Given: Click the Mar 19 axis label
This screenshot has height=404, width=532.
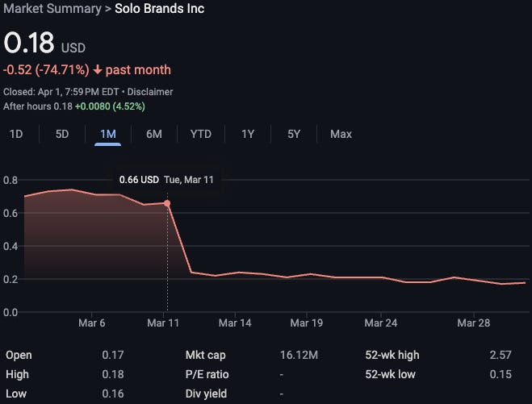Looking at the screenshot, I should [307, 323].
